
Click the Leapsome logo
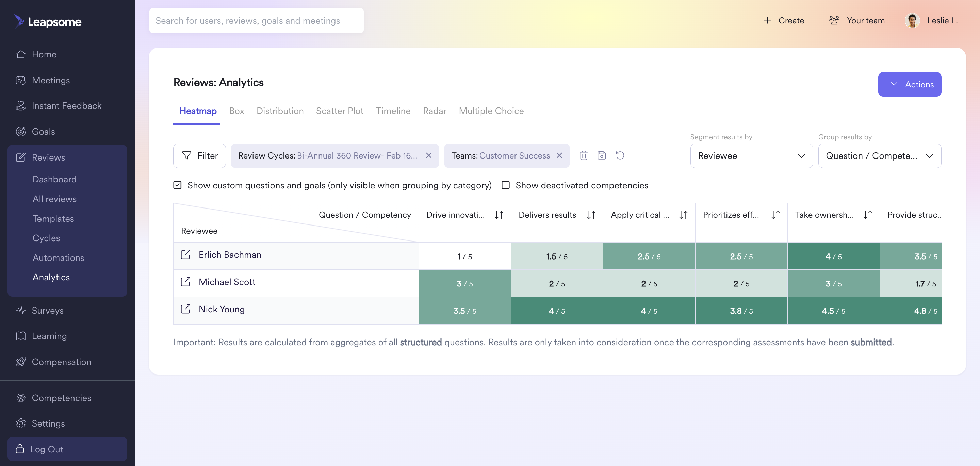pos(48,22)
